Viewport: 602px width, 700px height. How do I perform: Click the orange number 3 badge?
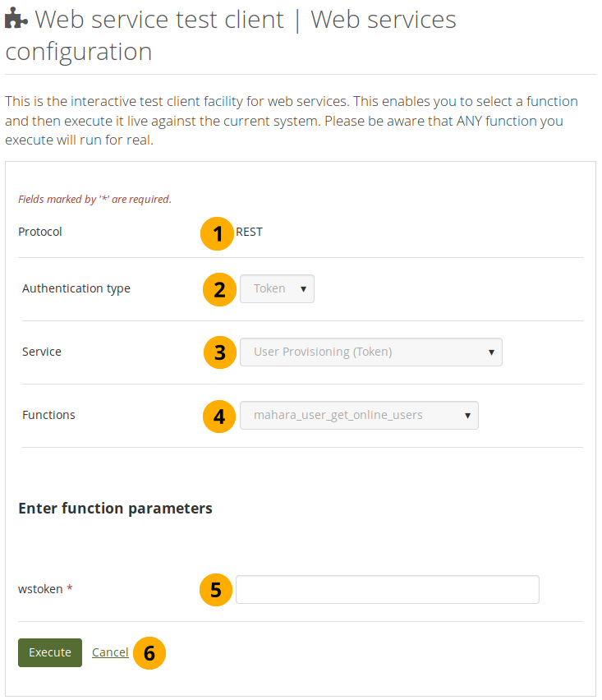(x=219, y=352)
